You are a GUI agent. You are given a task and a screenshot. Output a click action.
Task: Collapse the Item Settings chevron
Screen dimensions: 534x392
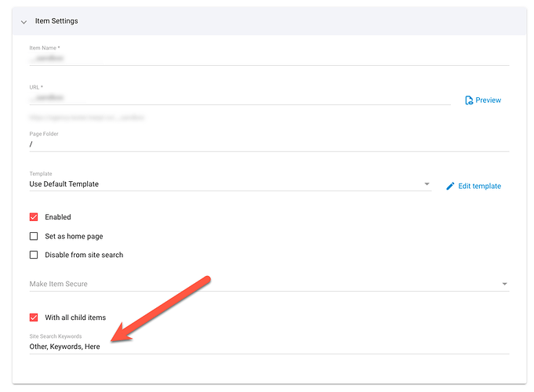(24, 21)
